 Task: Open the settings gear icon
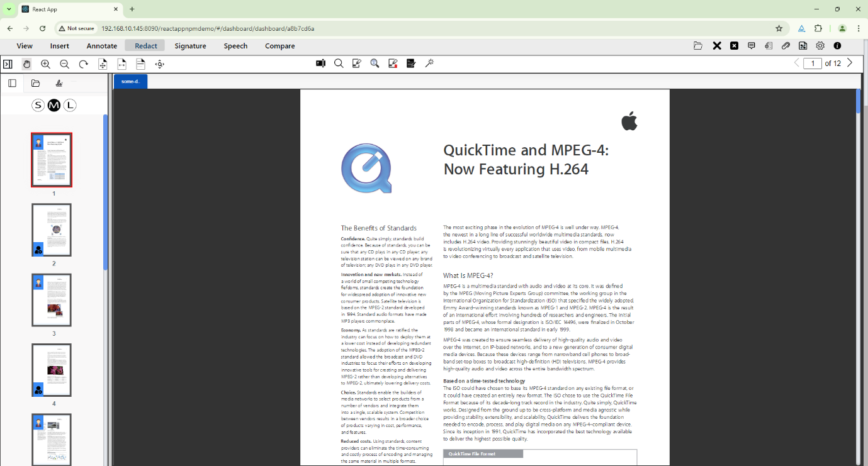pyautogui.click(x=820, y=46)
